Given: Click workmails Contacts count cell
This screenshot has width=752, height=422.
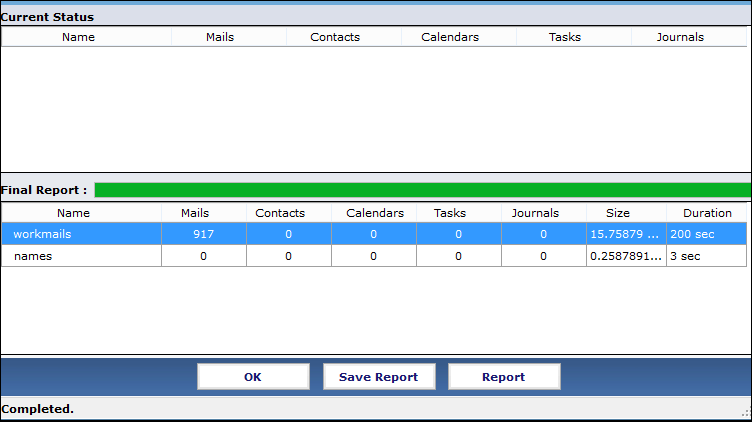Looking at the screenshot, I should pos(289,234).
